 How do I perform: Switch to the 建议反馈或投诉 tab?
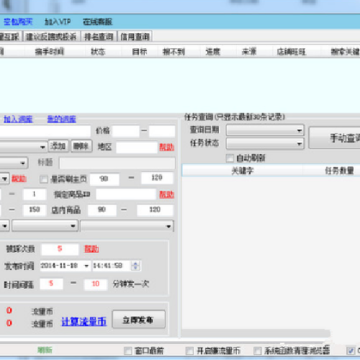(x=52, y=37)
